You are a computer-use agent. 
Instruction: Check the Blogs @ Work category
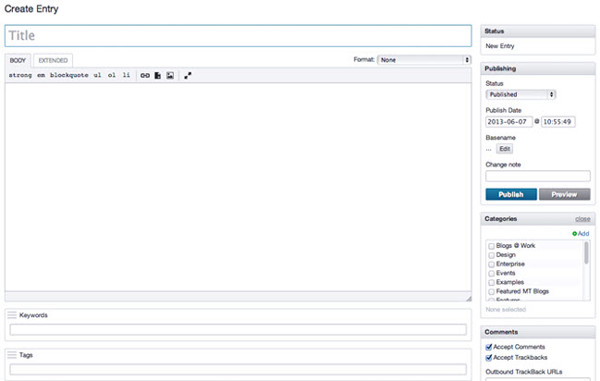pyautogui.click(x=491, y=246)
